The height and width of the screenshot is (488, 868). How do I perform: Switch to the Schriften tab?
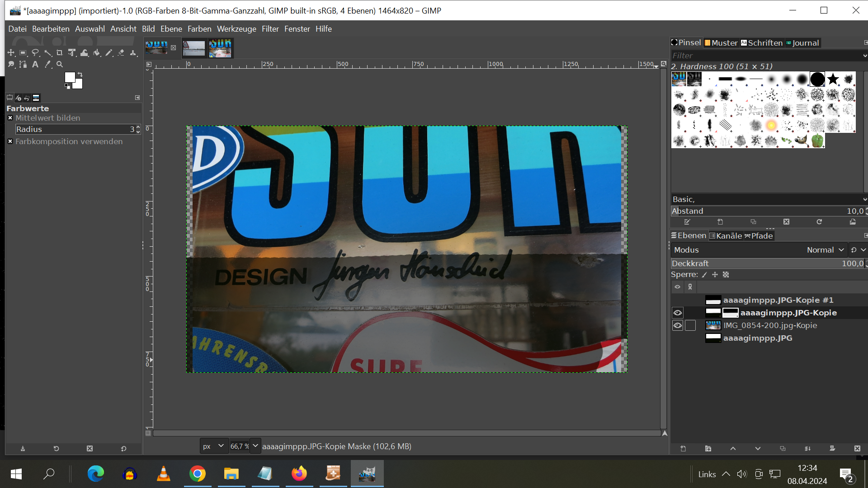tap(761, 43)
